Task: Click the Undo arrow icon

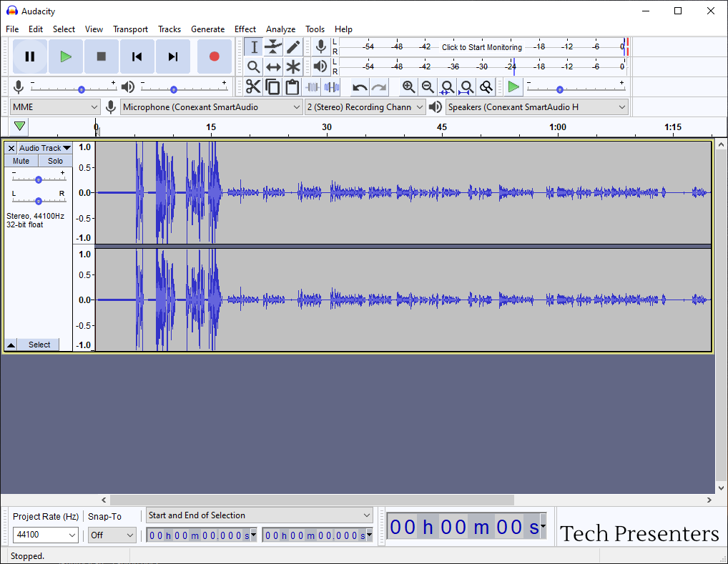Action: (360, 86)
